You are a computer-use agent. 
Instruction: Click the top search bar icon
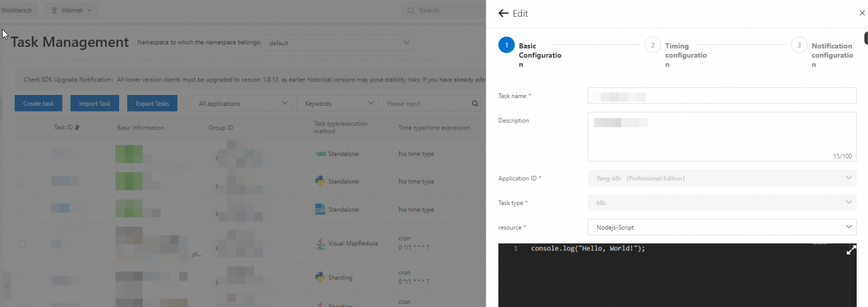coord(411,10)
